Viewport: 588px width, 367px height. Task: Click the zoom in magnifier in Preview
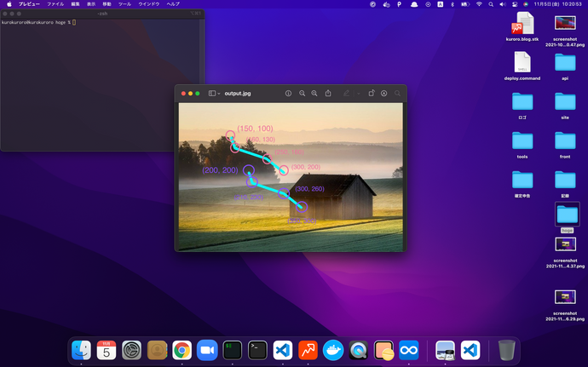coord(314,94)
